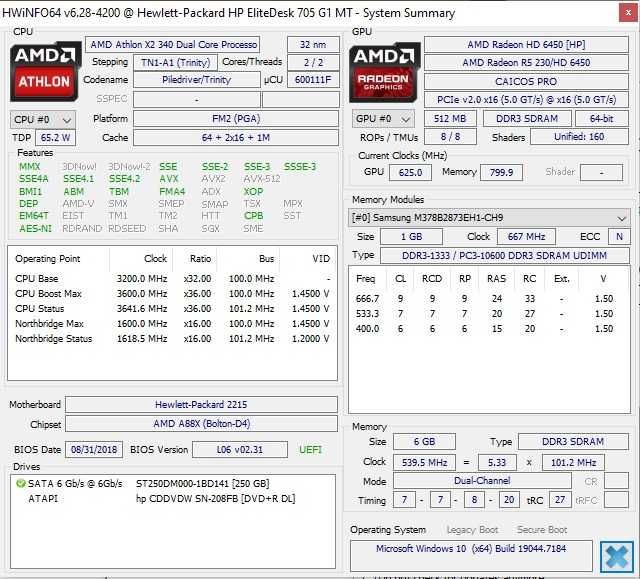Click the AMD Radeon R5 230/HD 6450 field
The height and width of the screenshot is (579, 640).
click(x=526, y=62)
